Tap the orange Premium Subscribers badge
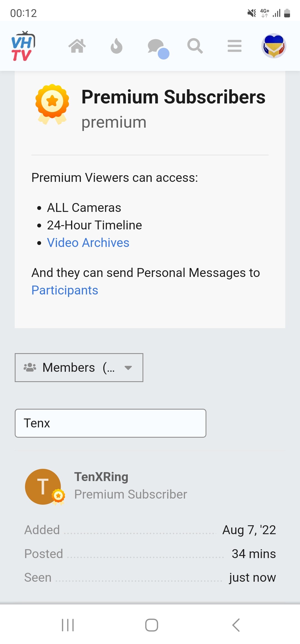 (52, 104)
